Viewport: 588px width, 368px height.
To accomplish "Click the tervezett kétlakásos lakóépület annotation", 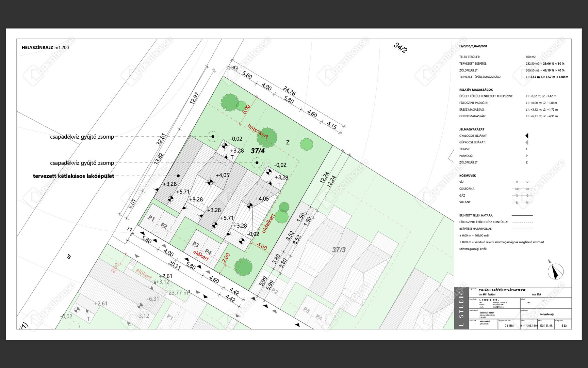I will click(73, 176).
